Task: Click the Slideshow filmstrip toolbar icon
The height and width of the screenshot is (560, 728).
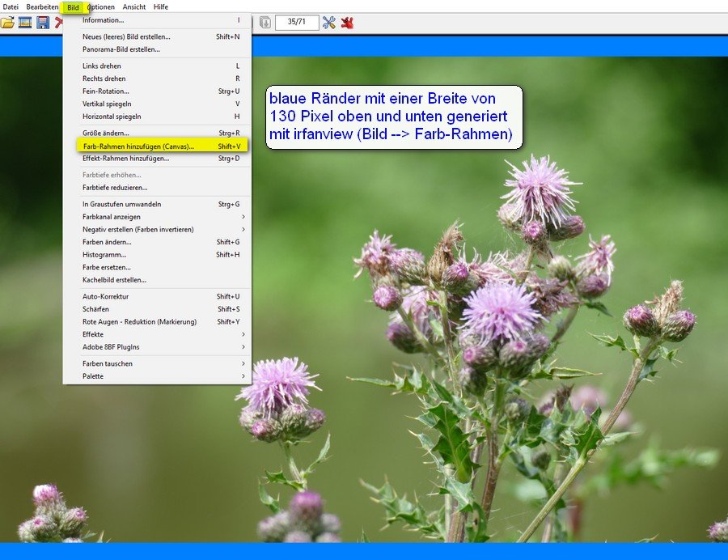Action: click(x=25, y=23)
